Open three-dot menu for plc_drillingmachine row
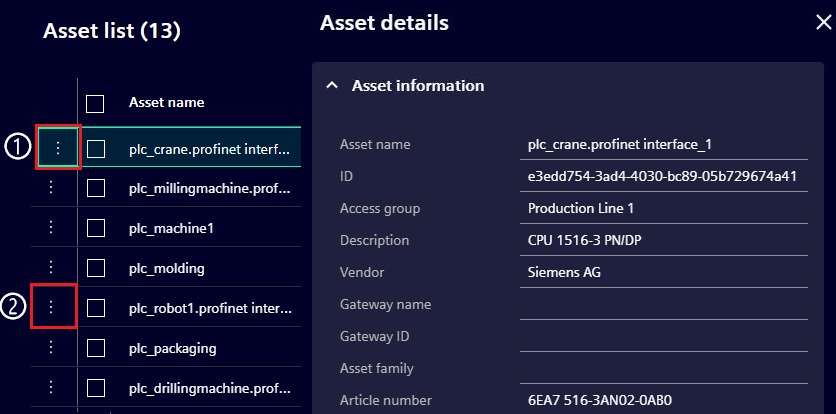Screen dimensions: 836x414 pos(51,387)
